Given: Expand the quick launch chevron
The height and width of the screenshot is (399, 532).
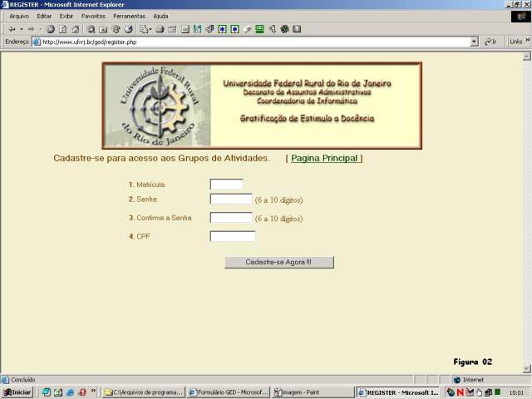Looking at the screenshot, I should click(93, 391).
